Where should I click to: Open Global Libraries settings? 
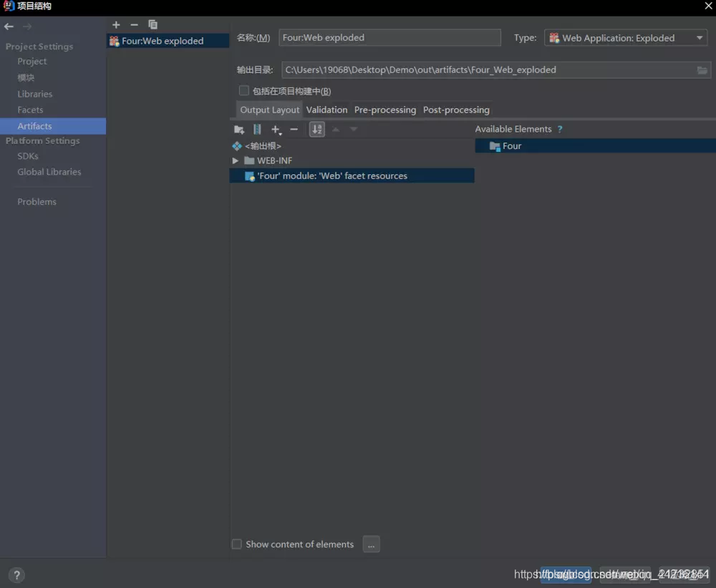pos(49,172)
